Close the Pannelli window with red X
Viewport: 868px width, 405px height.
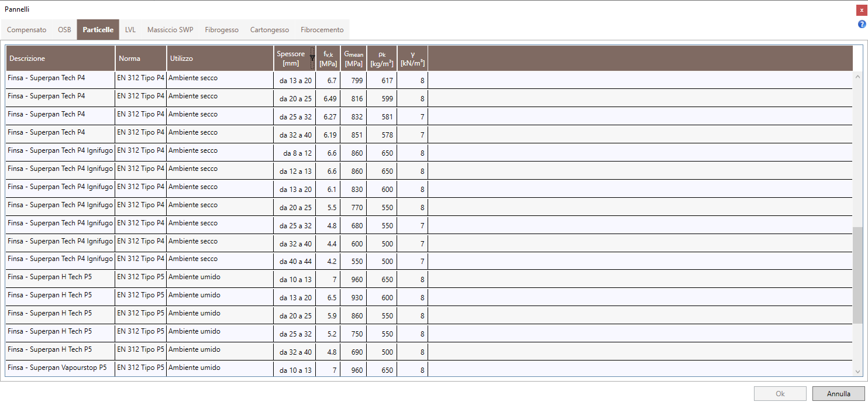(x=861, y=10)
